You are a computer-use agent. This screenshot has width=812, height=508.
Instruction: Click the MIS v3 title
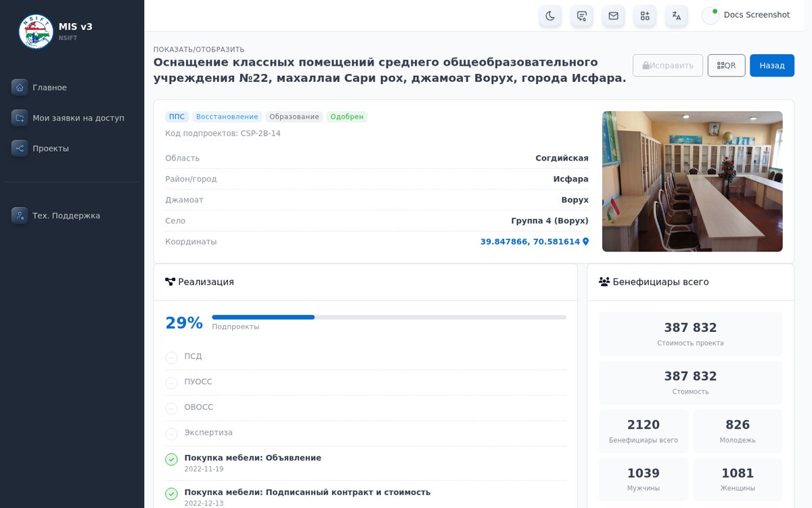point(76,26)
